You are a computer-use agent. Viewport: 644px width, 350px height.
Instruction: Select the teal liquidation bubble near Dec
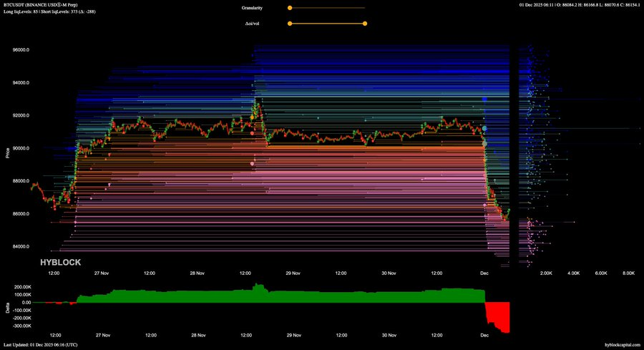coord(485,129)
